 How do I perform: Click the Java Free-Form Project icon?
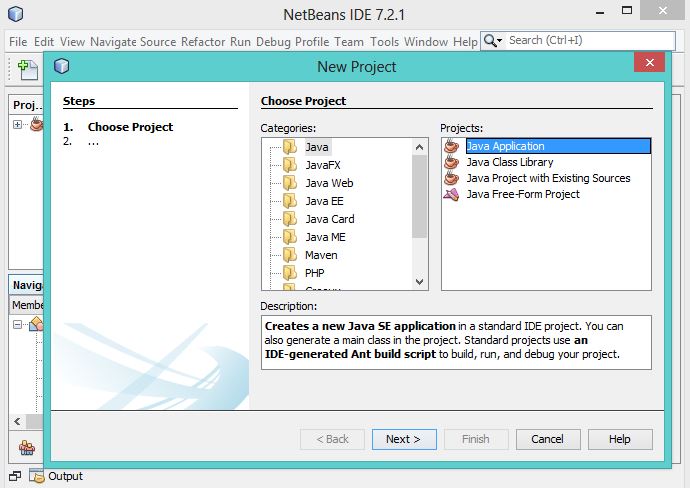pyautogui.click(x=451, y=194)
